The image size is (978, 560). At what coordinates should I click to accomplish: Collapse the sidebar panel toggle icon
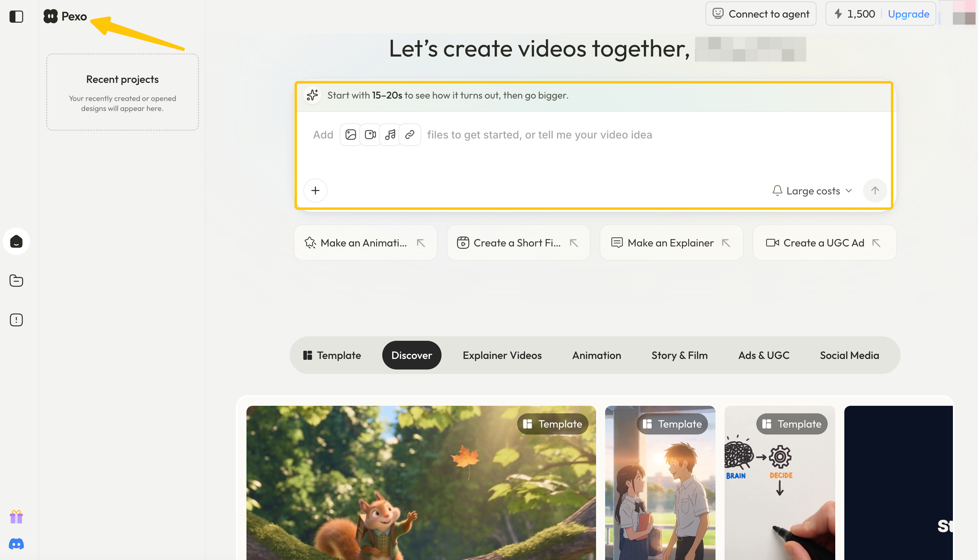click(16, 17)
